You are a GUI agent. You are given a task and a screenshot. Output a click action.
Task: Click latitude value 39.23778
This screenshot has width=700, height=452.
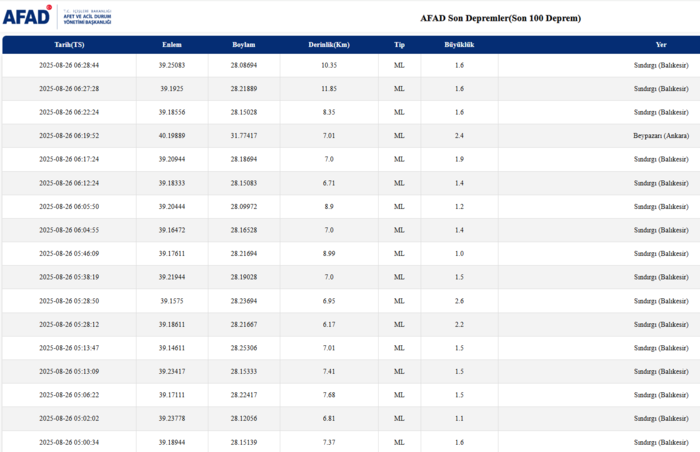172,419
